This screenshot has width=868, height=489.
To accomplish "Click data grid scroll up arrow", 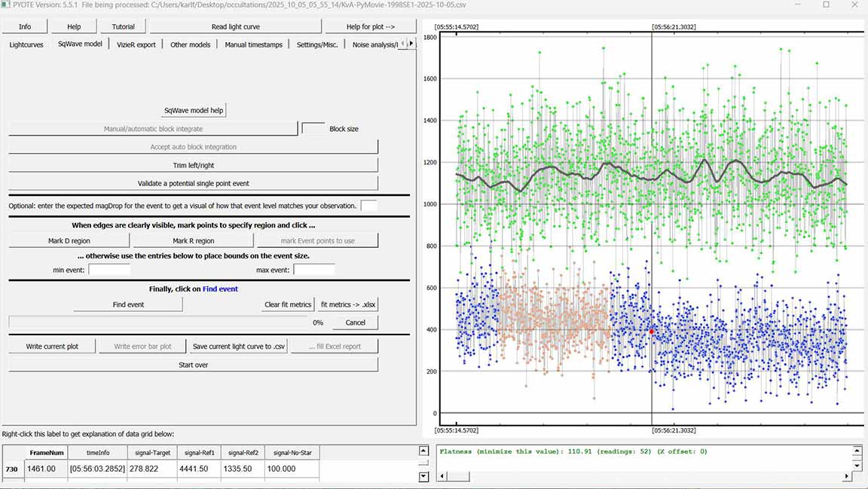I will pyautogui.click(x=423, y=451).
